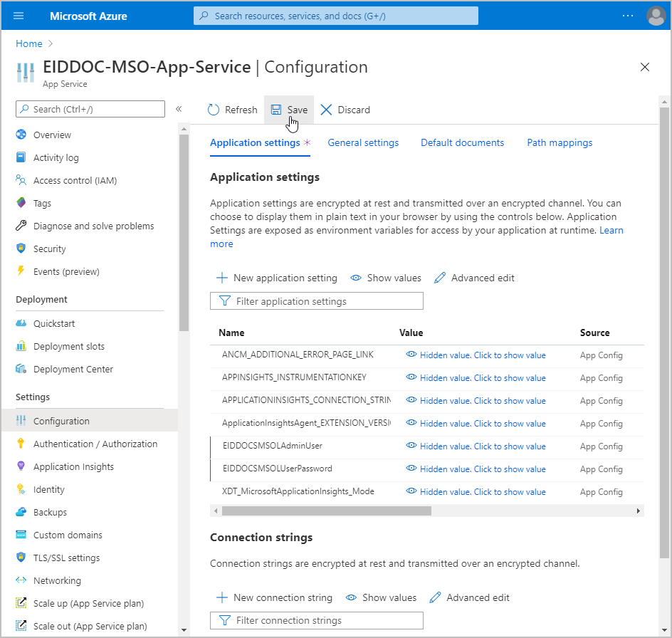Image resolution: width=672 pixels, height=638 pixels.
Task: Click the Refresh icon
Action: pyautogui.click(x=214, y=110)
